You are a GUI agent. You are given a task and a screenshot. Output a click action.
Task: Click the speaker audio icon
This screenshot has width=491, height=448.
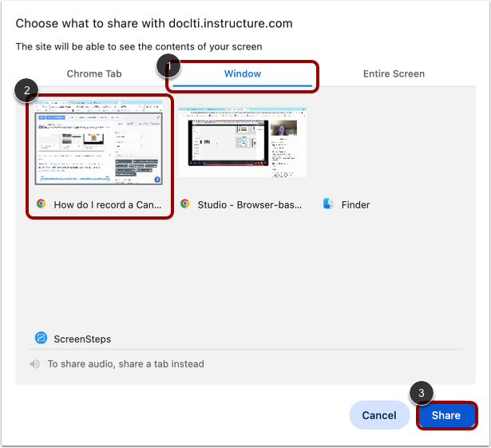(34, 364)
